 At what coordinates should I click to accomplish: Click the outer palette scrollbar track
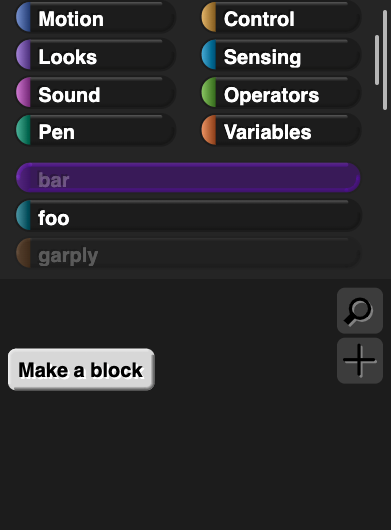point(385,60)
